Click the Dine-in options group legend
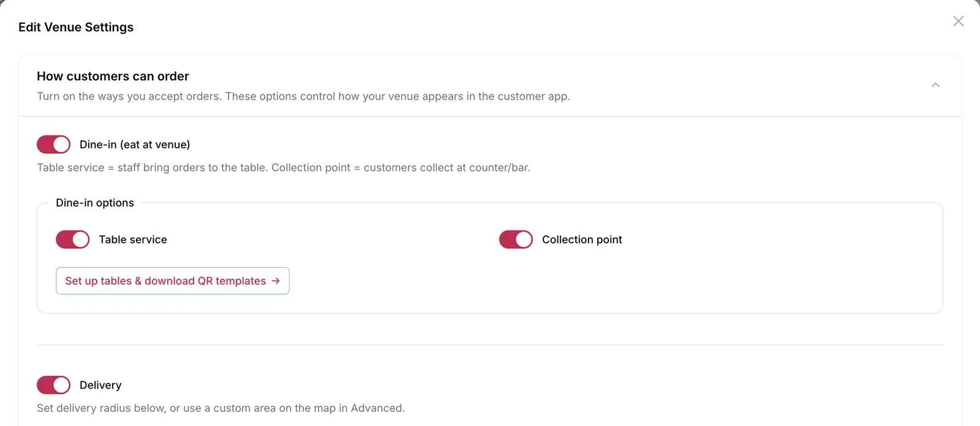980x426 pixels. coord(95,203)
